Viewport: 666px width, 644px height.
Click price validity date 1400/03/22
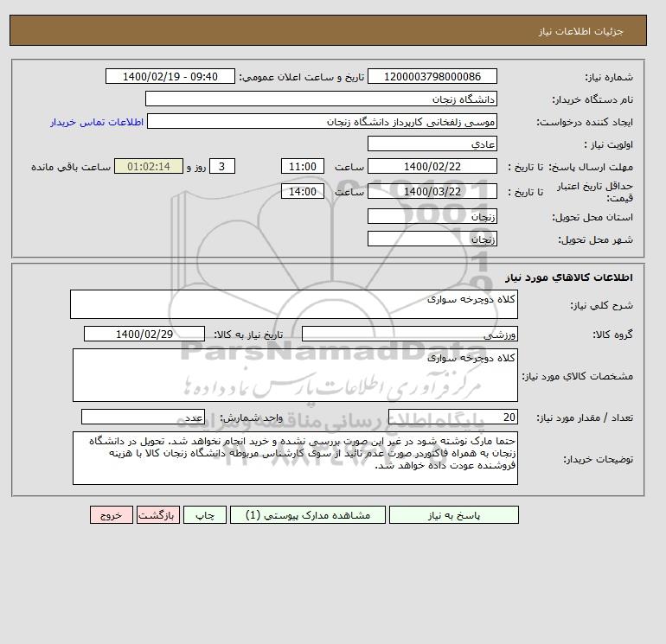tap(432, 191)
